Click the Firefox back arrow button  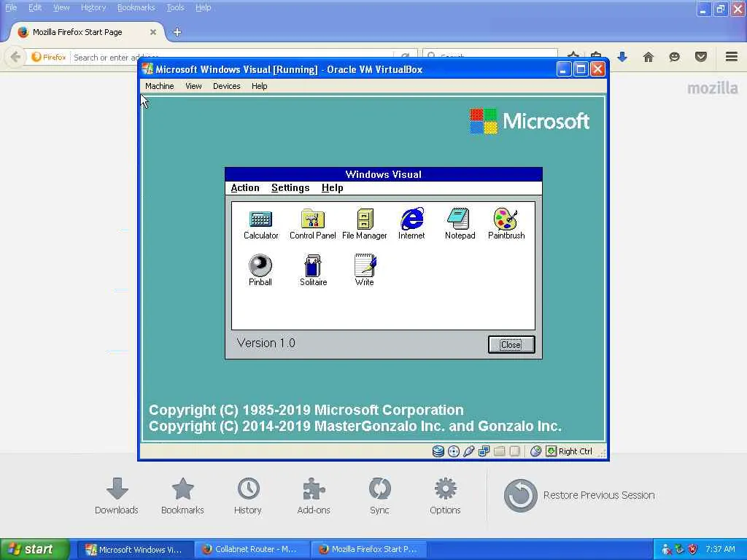tap(15, 57)
